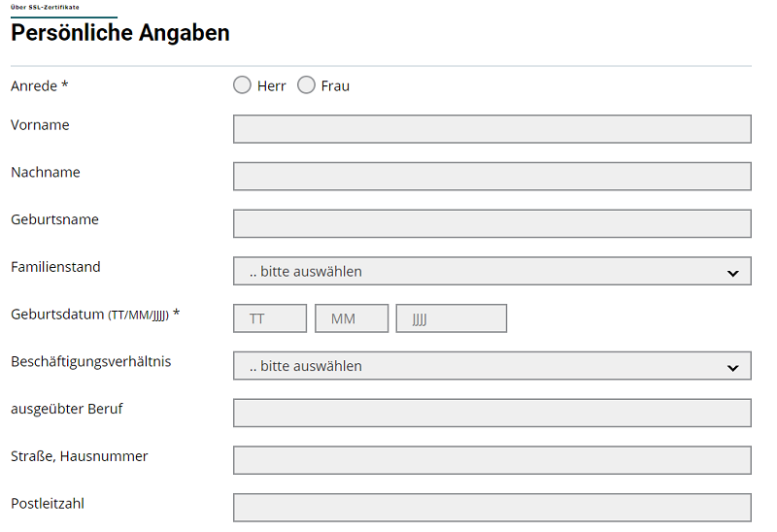Click the Persönliche Angaben heading
Screen dimensions: 777x532
(120, 33)
